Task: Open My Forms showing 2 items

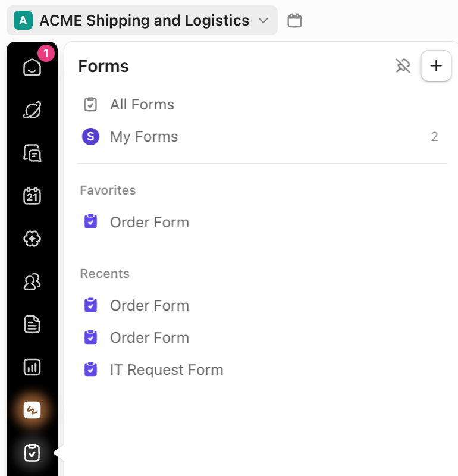Action: point(143,136)
